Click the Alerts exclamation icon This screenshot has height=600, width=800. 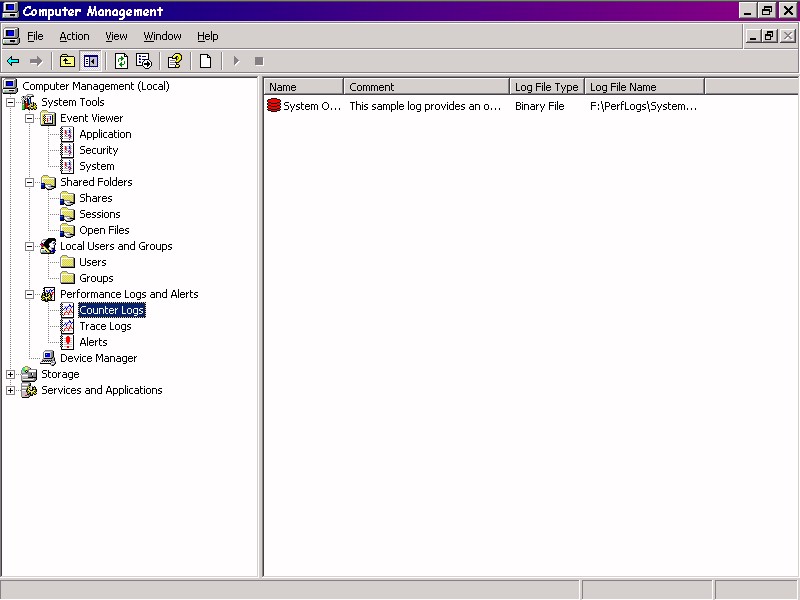click(67, 342)
